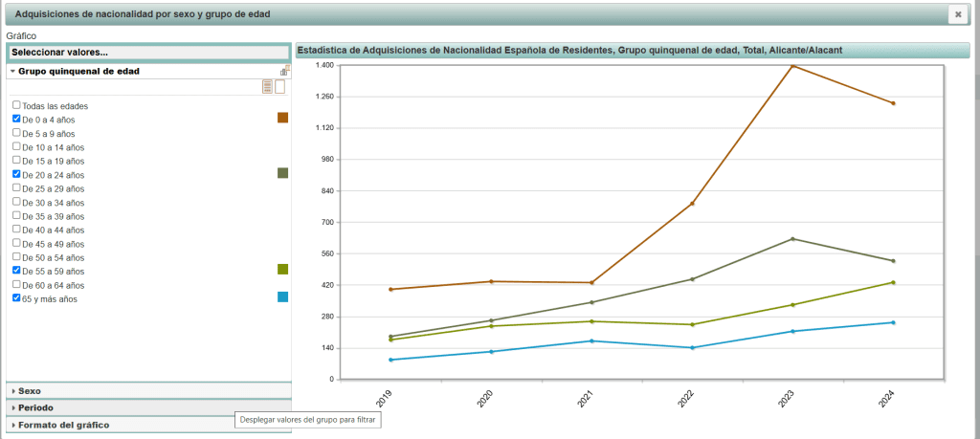Click the 2024 point on the blue line
Screen dimensions: 980x439
pyautogui.click(x=893, y=322)
